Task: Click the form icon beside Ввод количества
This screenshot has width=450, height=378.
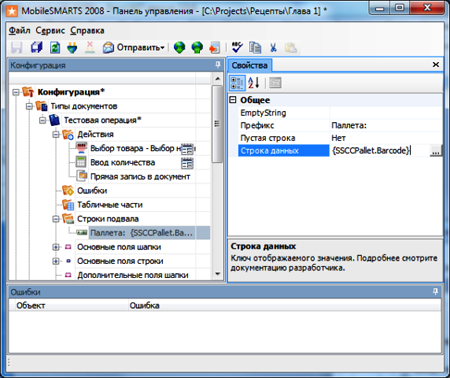Action: coord(187,163)
